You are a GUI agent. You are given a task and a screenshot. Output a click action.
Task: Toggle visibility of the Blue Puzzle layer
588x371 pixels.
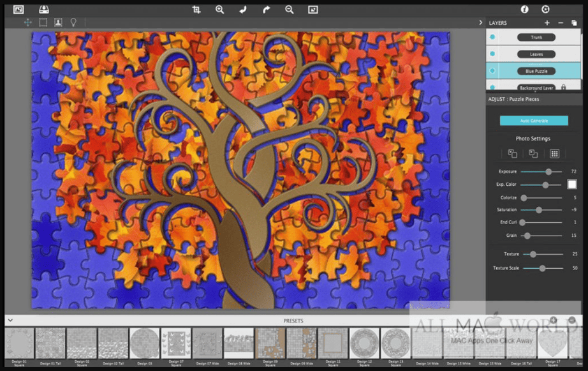492,71
